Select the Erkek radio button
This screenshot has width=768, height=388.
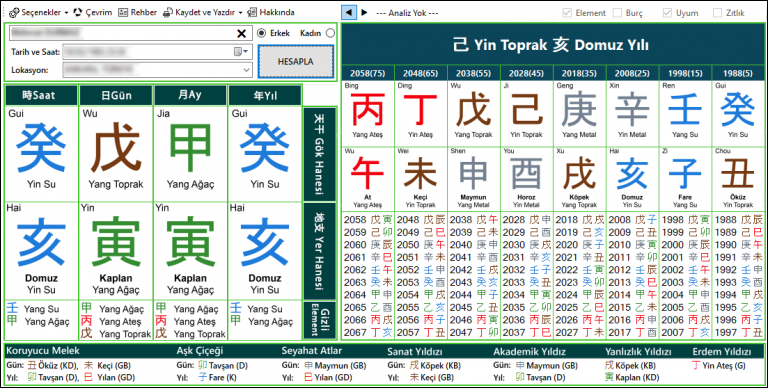(x=262, y=33)
